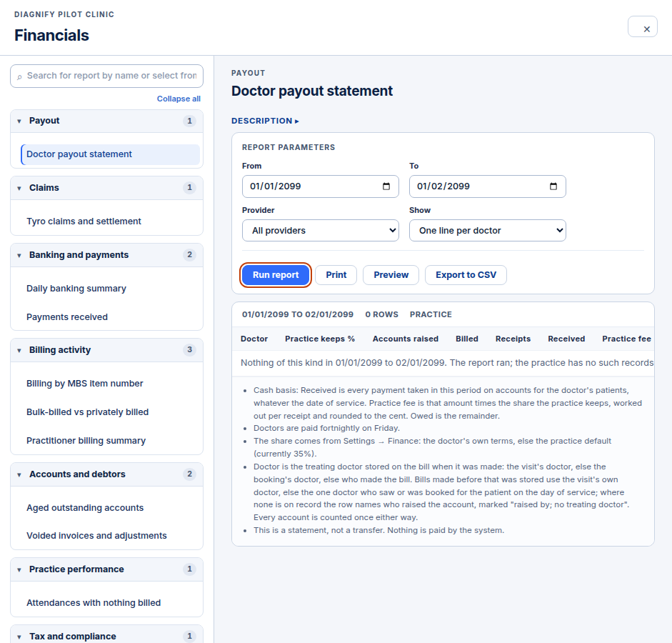The width and height of the screenshot is (672, 643).
Task: Collapse the Practice performance section
Action: [106, 569]
